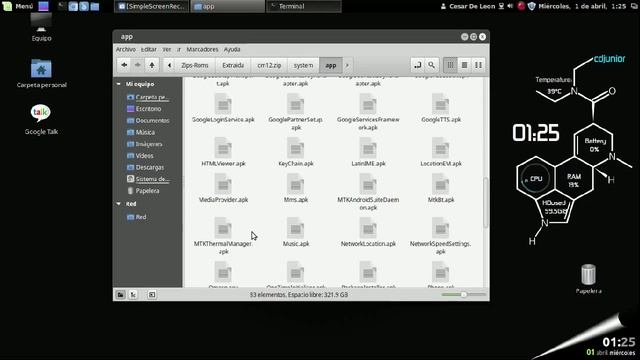Open the Ver menu

pos(167,49)
